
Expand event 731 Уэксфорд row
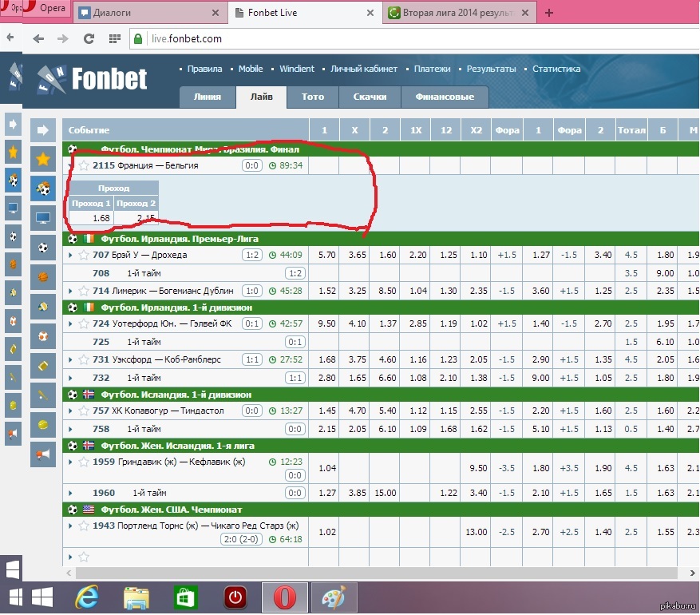tap(70, 359)
